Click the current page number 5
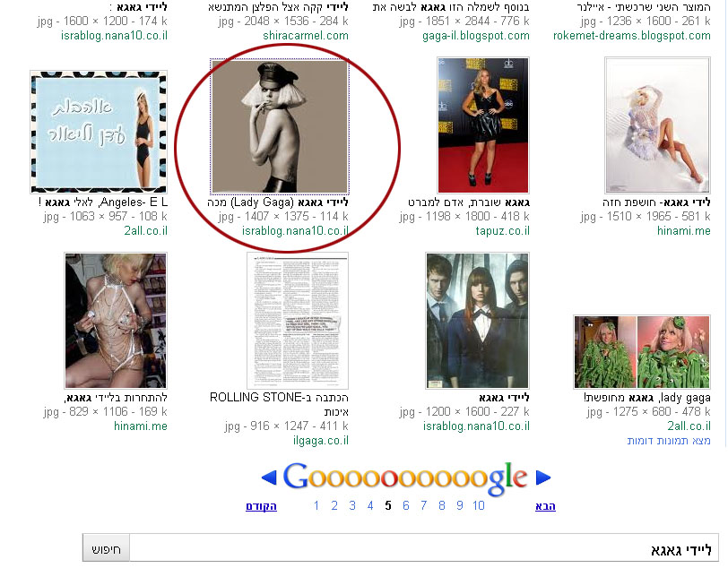Screen dimensions: 728x568 coord(388,505)
